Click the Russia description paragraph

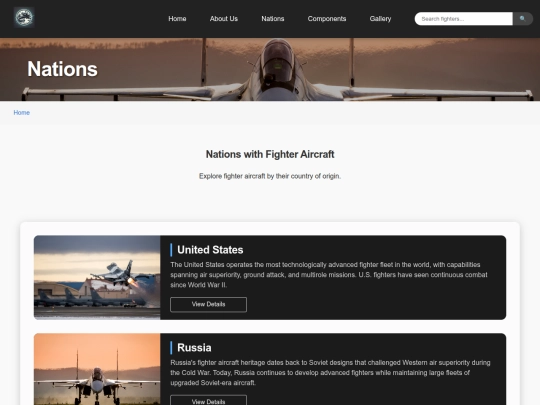330,373
